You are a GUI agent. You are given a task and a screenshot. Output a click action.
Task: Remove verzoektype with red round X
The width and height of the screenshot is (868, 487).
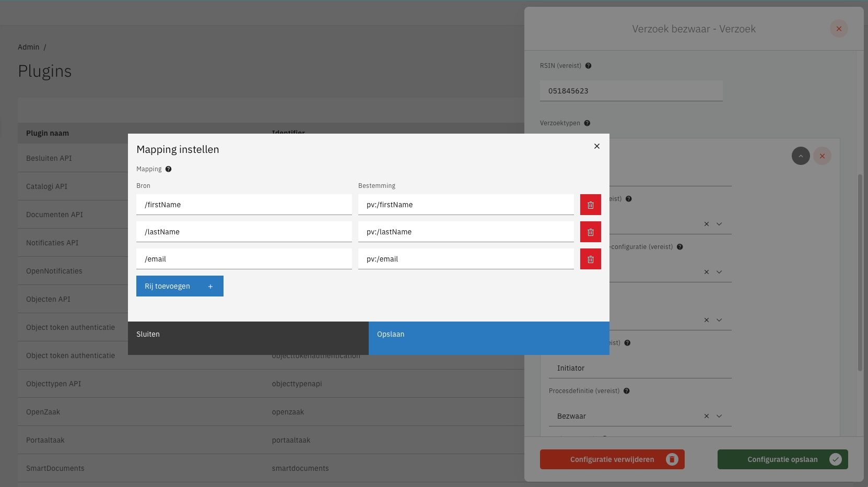pos(822,156)
